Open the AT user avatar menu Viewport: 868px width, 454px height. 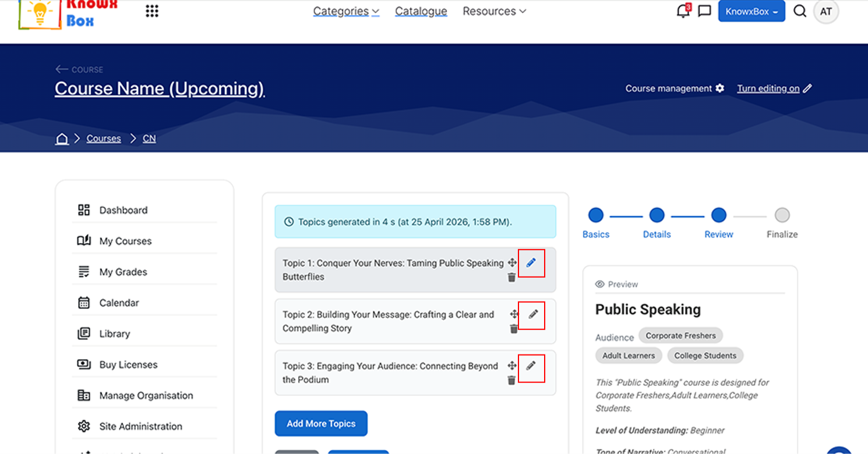tap(826, 11)
